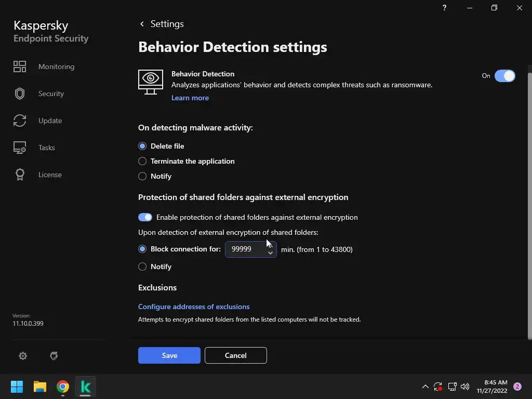Click the Kaspersky Endpoint Security logo
Viewport: 532px width, 399px height.
[x=51, y=31]
